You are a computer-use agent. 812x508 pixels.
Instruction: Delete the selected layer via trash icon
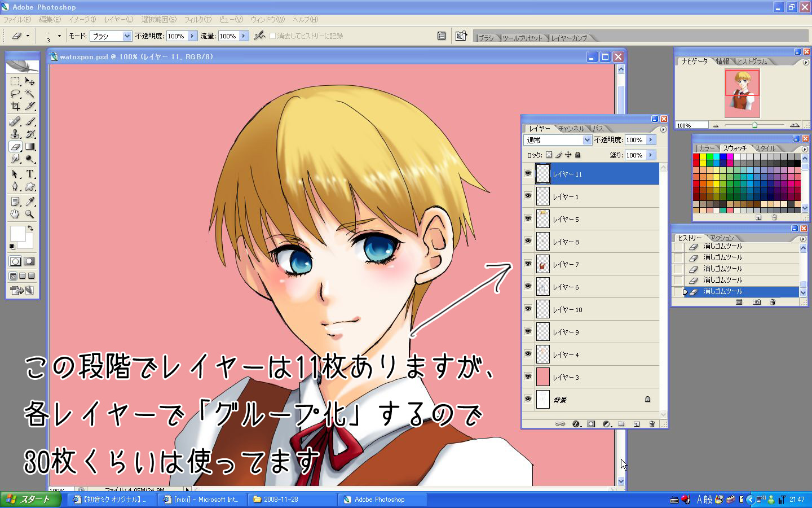pos(652,424)
